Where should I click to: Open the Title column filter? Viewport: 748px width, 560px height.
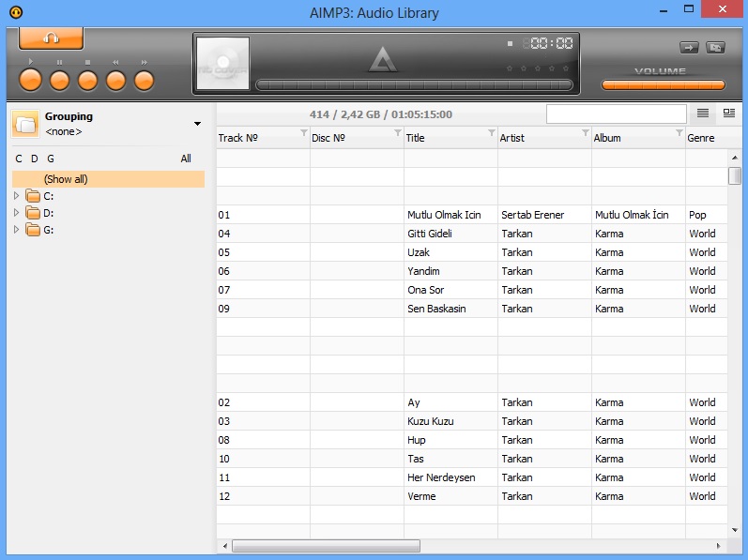click(x=492, y=132)
